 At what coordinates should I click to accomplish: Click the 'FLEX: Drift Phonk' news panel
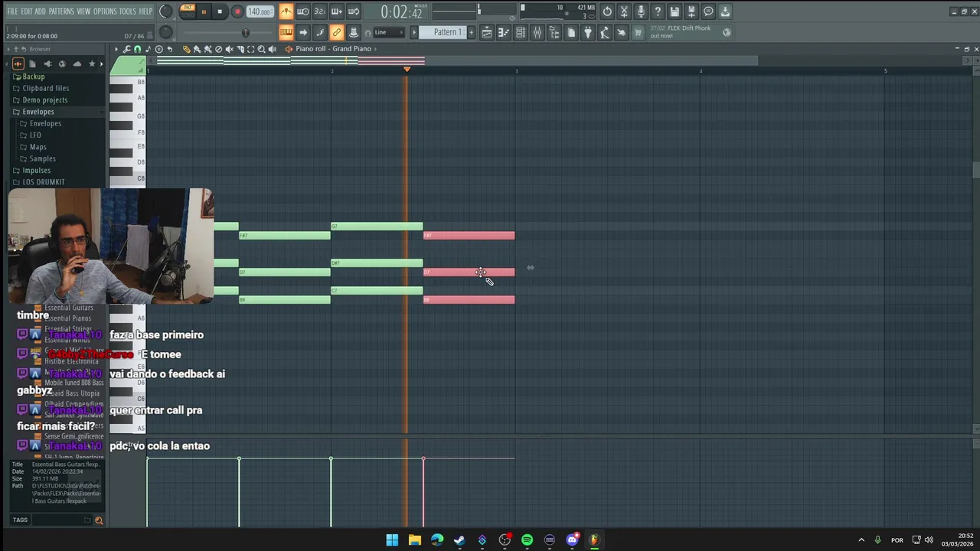[x=691, y=32]
